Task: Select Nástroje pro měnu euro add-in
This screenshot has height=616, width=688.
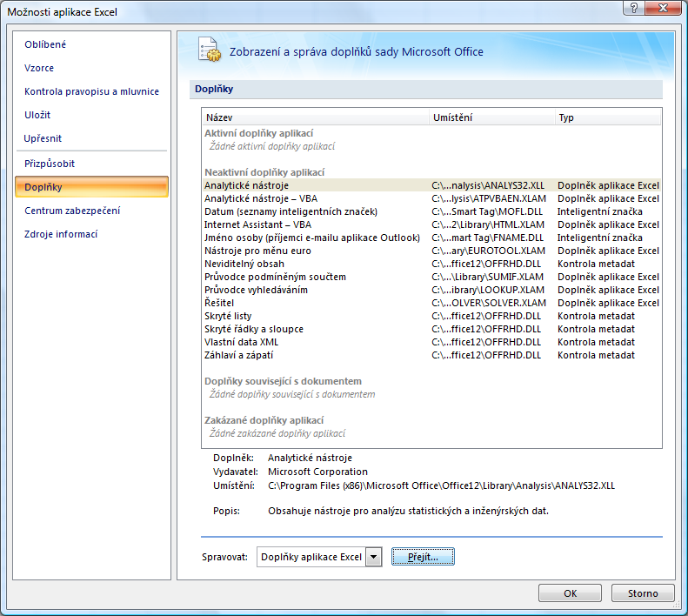Action: [x=431, y=251]
